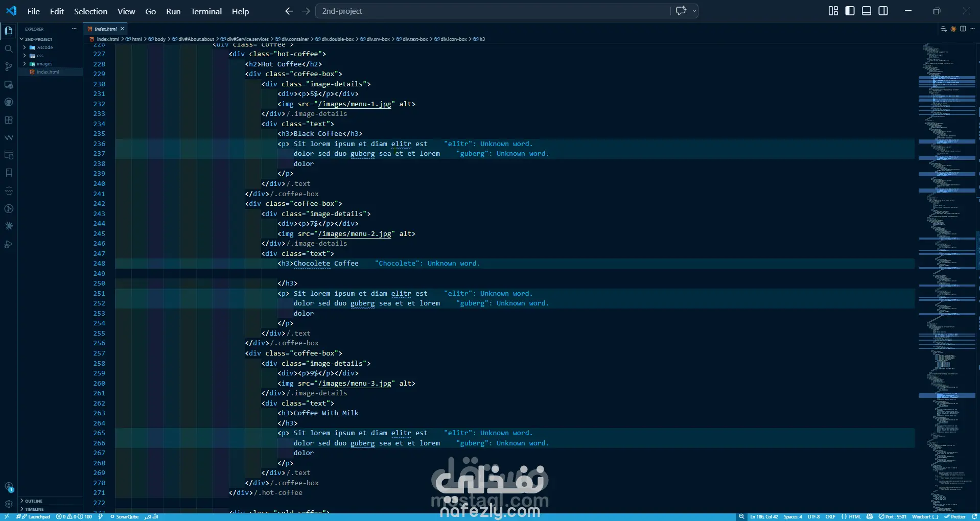Click the remote window indicator in status bar
Screen dimensions: 980x521
click(7, 517)
